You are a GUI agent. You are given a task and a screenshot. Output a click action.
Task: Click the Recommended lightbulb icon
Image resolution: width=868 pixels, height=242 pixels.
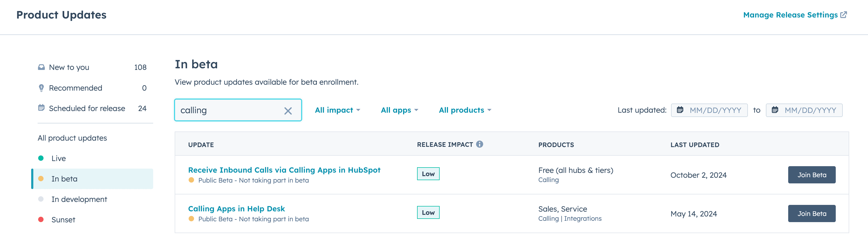click(41, 88)
